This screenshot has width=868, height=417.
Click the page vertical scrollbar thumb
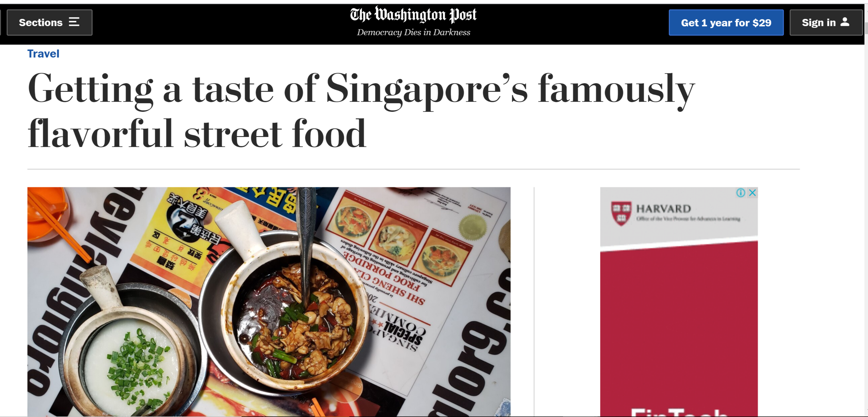pos(866,29)
